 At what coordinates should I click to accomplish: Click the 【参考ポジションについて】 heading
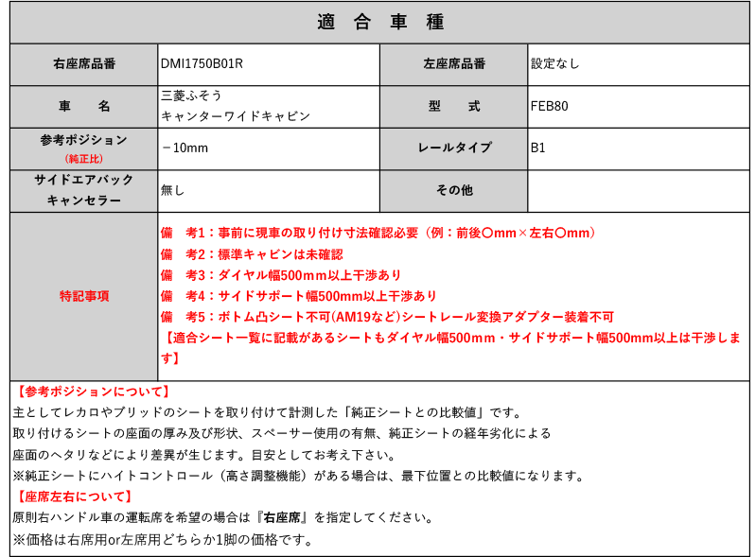[93, 392]
